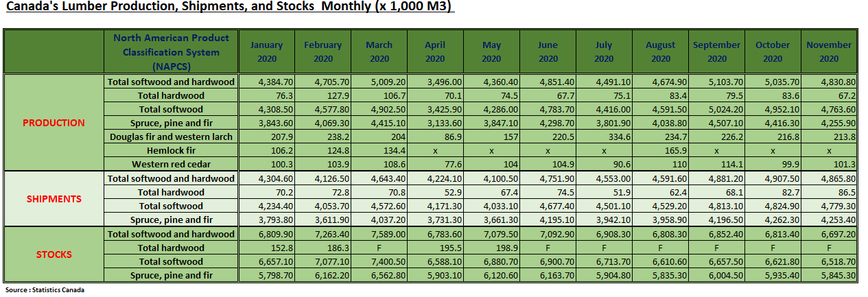Click the PRODUCTION section label
This screenshot has height=297, width=868.
point(54,123)
